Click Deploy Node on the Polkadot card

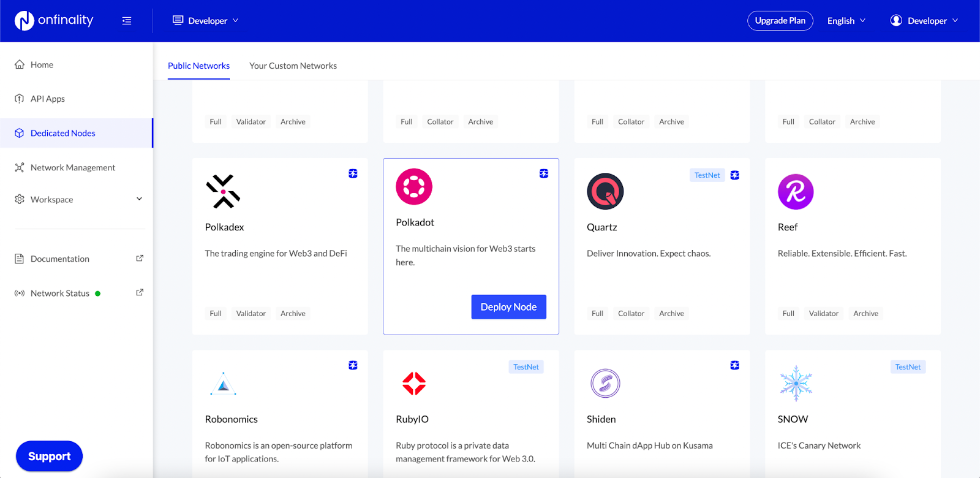pos(508,307)
